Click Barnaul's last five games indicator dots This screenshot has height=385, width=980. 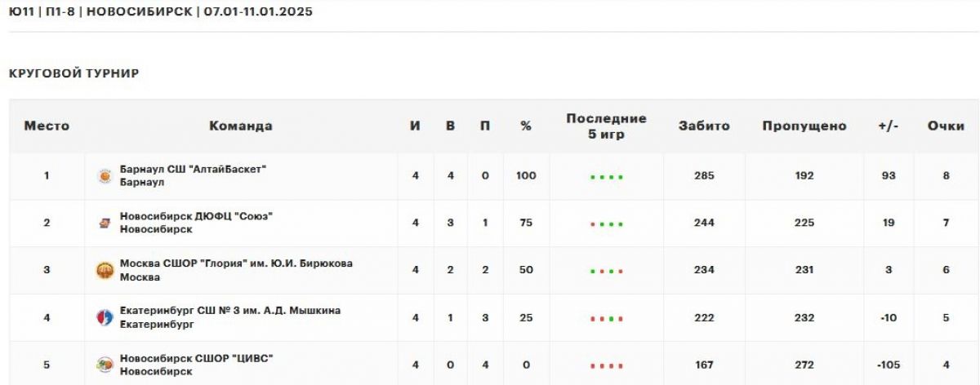click(606, 176)
